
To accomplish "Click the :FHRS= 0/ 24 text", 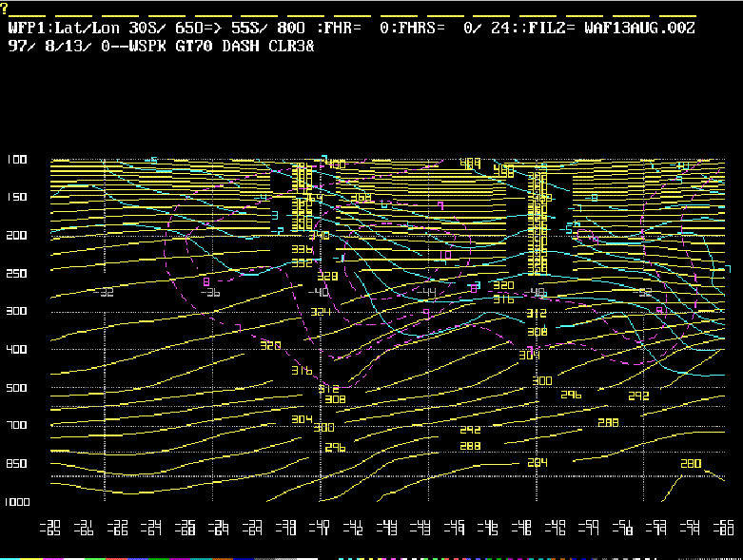I will tap(452, 28).
